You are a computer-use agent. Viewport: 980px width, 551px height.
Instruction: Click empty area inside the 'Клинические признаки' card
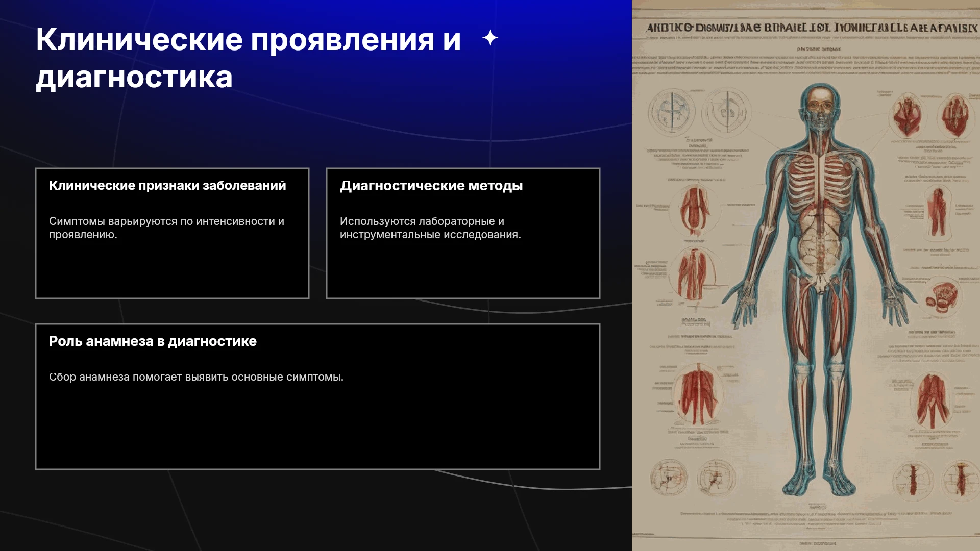172,270
